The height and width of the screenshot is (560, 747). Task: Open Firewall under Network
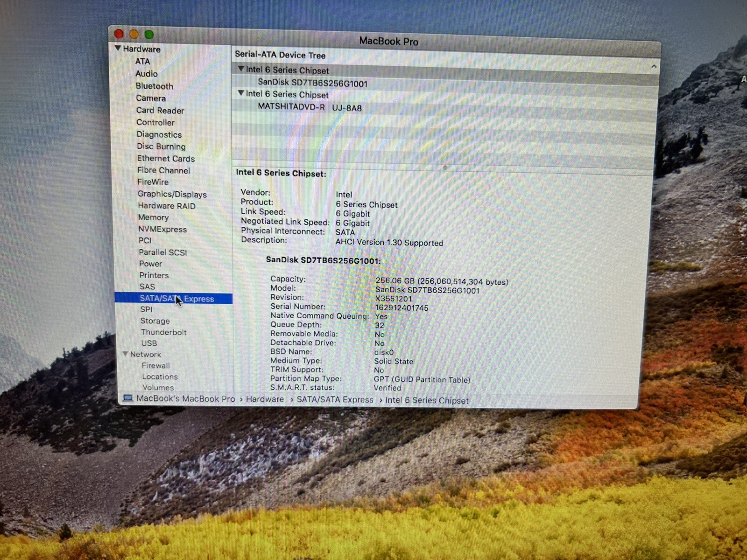(155, 365)
